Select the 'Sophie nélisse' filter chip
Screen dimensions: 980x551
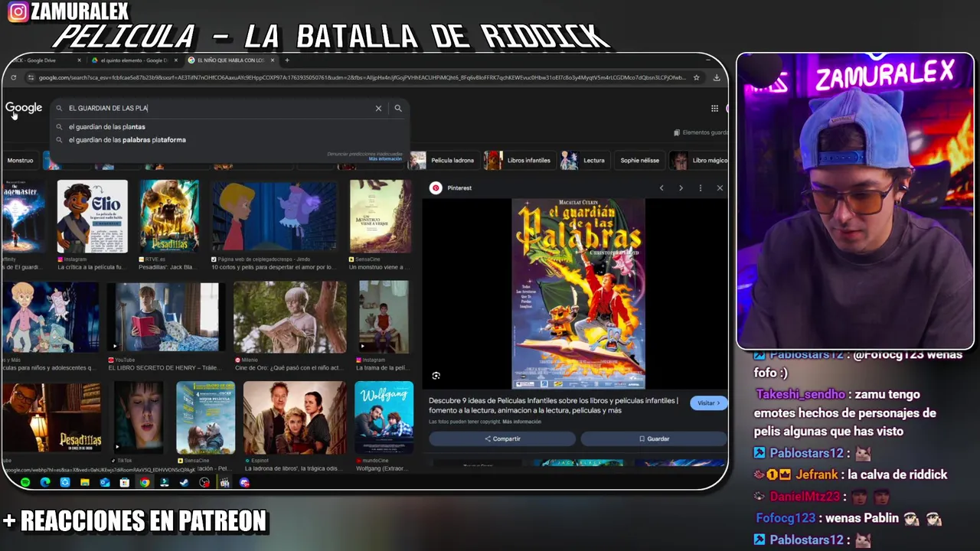click(639, 161)
